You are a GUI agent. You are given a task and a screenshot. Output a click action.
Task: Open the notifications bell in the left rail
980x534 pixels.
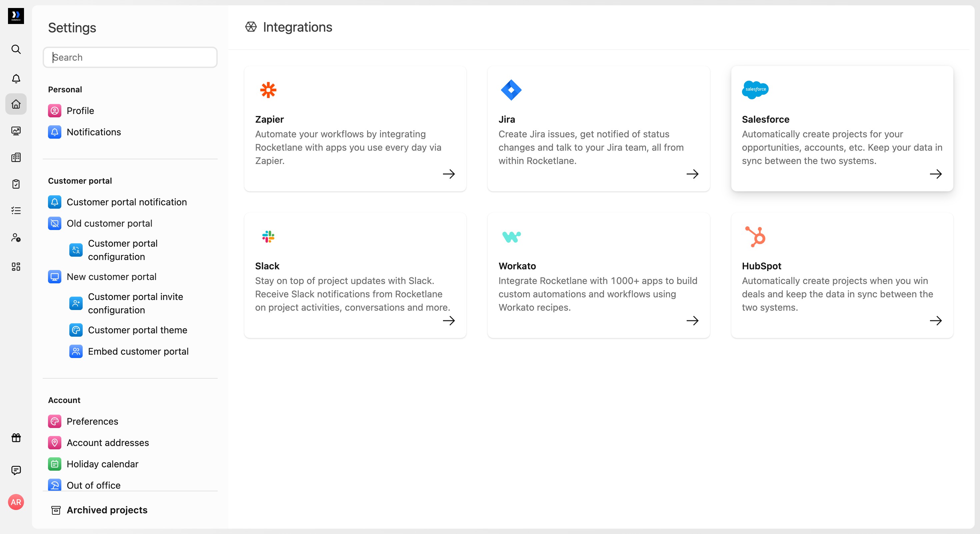pos(16,78)
